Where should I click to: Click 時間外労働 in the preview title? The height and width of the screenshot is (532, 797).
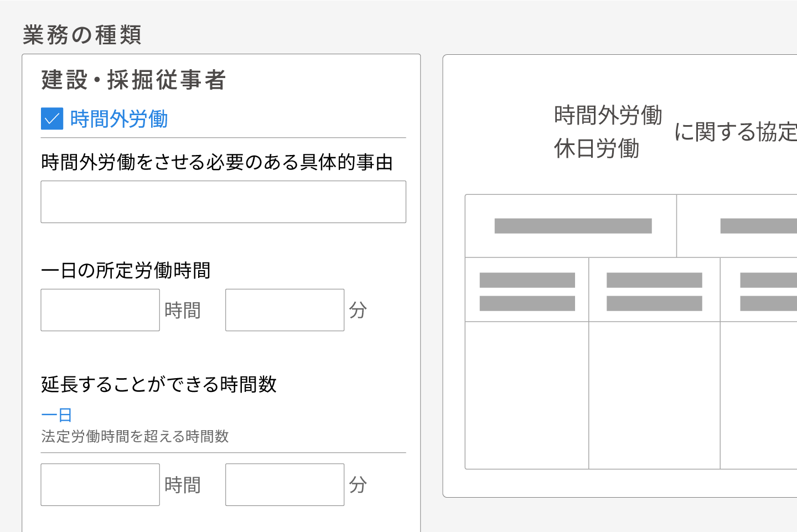point(608,115)
